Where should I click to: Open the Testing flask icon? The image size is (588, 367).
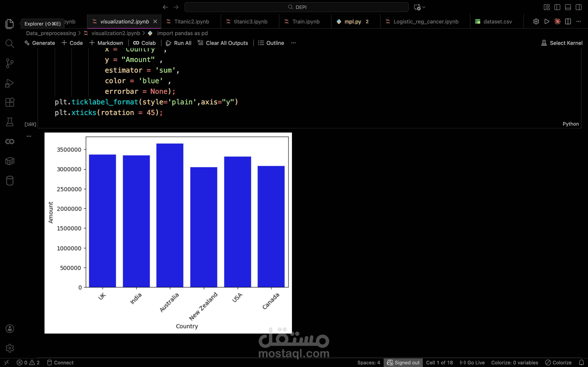coord(10,122)
